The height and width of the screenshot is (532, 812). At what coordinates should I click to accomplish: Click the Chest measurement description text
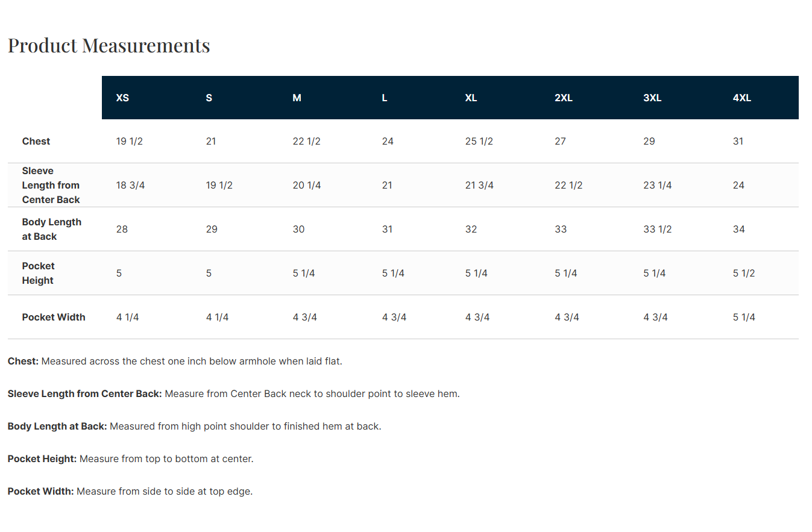(x=175, y=361)
